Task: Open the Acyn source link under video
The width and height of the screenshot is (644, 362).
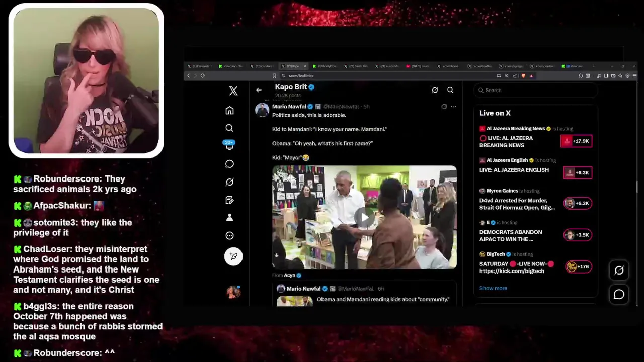Action: (x=290, y=275)
